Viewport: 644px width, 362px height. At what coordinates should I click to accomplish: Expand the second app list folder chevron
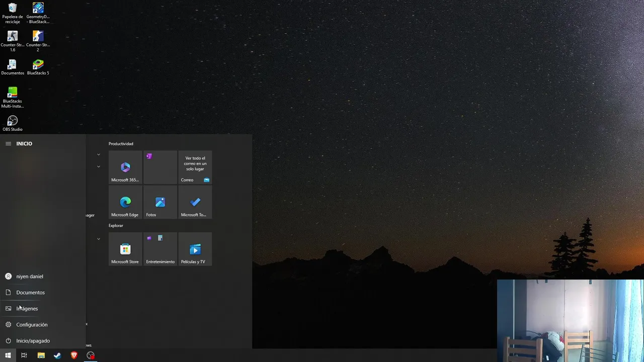pos(99,166)
